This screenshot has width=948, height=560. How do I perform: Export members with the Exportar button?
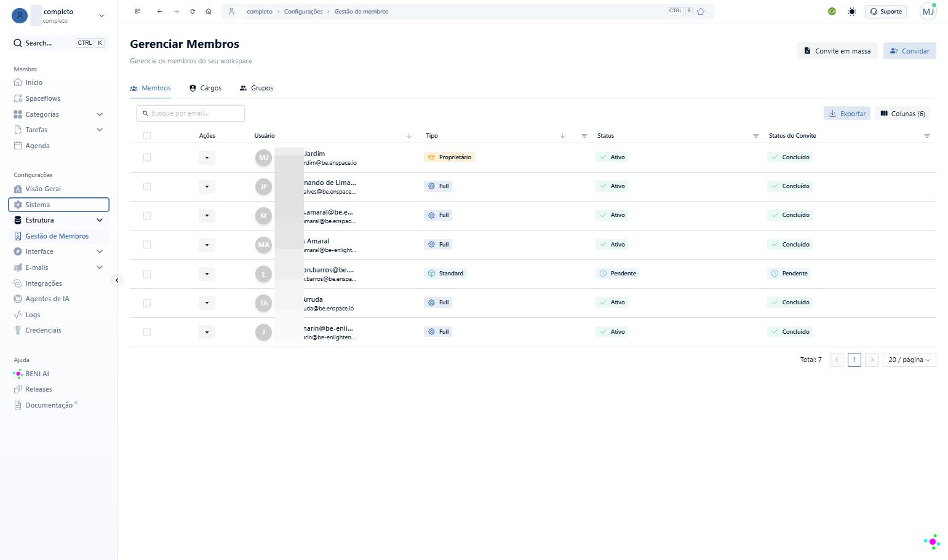(847, 114)
